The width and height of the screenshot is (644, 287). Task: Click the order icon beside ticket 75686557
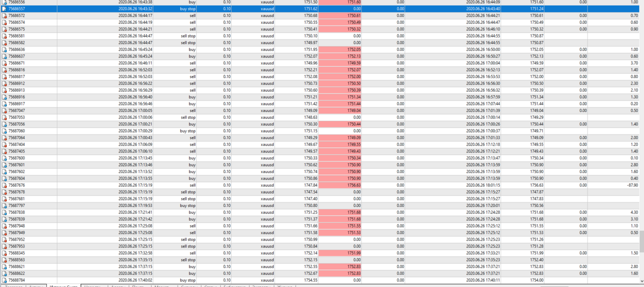pos(4,9)
